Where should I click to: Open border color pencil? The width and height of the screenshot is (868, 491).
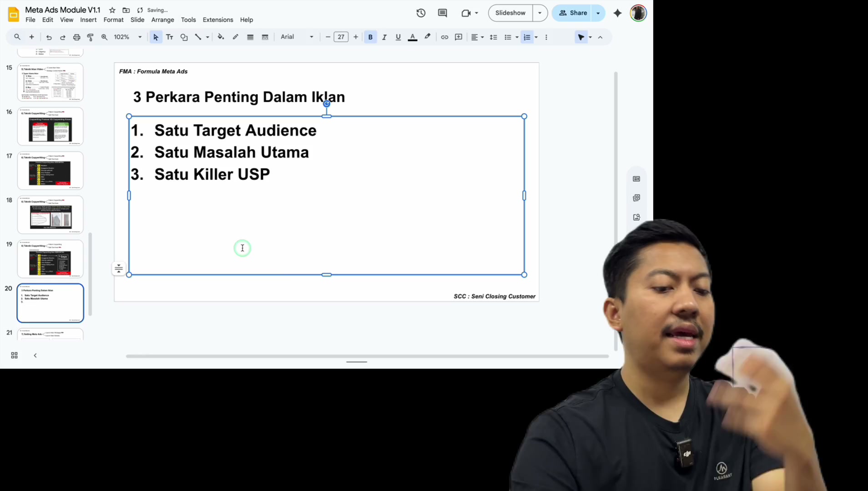point(235,37)
